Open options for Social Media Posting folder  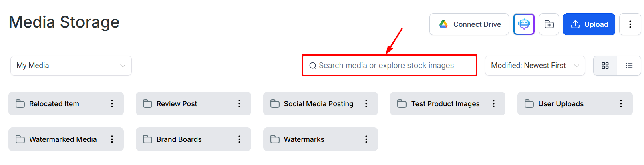tap(366, 104)
